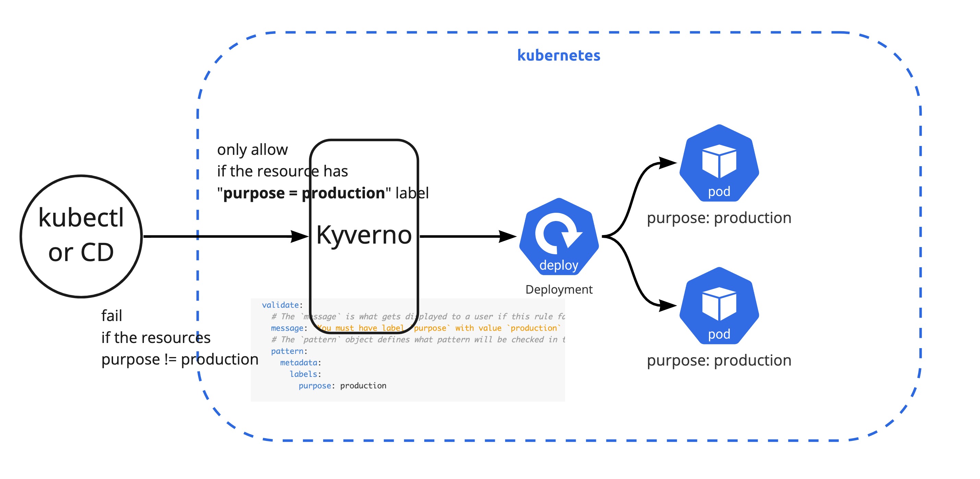Image resolution: width=980 pixels, height=479 pixels.
Task: Select the upper pod icon
Action: click(719, 163)
